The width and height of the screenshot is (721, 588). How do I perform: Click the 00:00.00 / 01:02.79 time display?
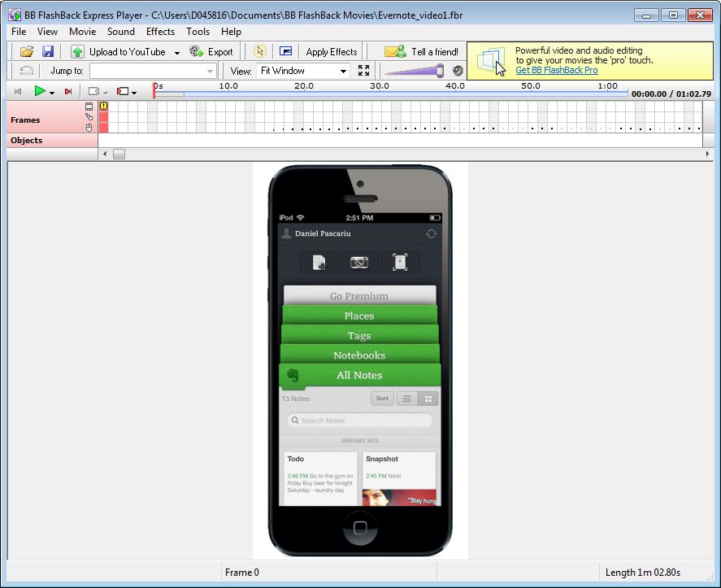671,94
